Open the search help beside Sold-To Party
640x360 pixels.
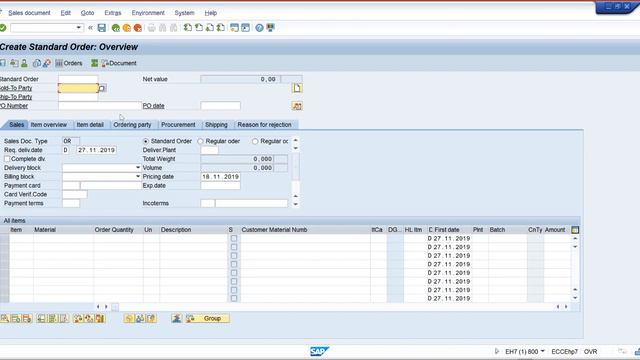click(x=102, y=88)
